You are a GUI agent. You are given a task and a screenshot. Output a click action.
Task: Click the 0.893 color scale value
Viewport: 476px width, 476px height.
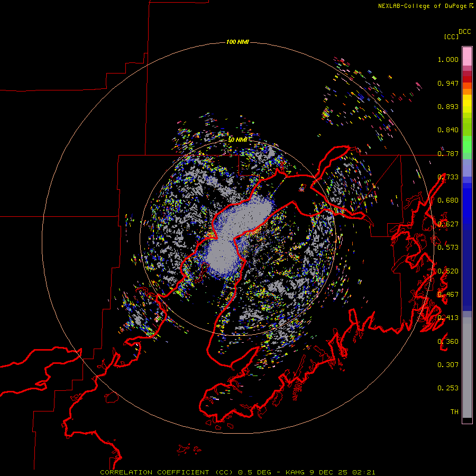[x=448, y=106]
